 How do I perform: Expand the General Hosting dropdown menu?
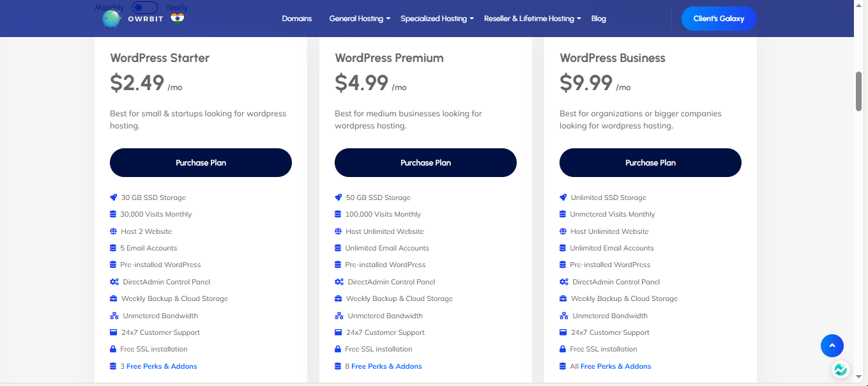tap(360, 19)
